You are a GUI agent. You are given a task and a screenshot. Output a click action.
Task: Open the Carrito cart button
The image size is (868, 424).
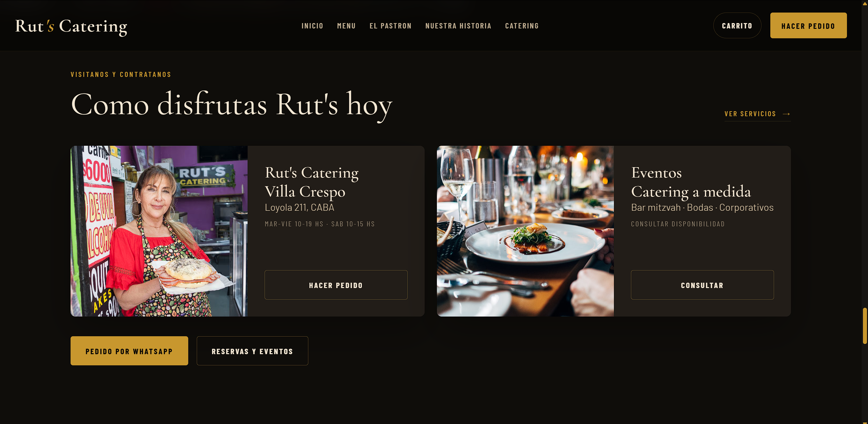coord(737,25)
